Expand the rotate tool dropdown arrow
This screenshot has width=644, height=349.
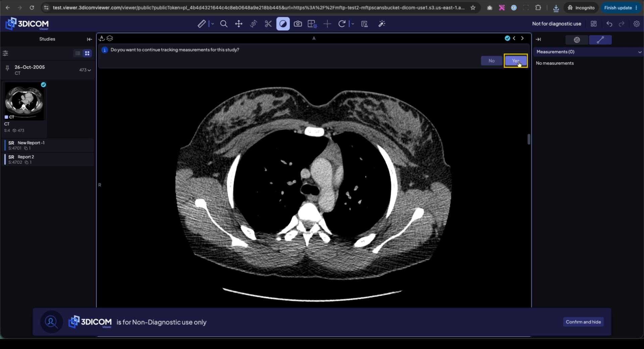(x=353, y=24)
